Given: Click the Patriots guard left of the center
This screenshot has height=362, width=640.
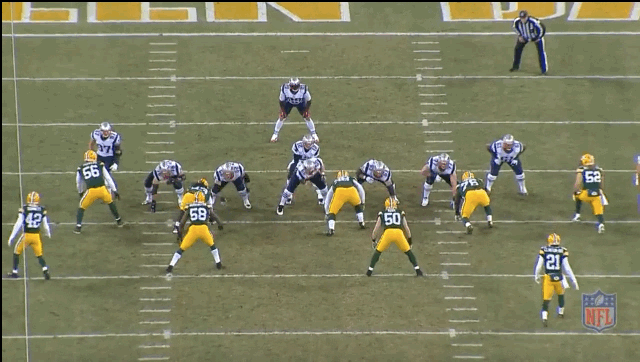Looking at the screenshot, I should [231, 184].
